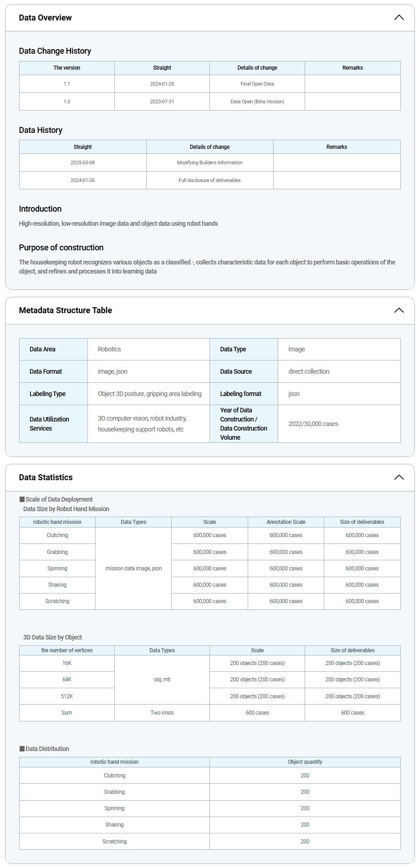Click the Annotation Scale column header

286,522
